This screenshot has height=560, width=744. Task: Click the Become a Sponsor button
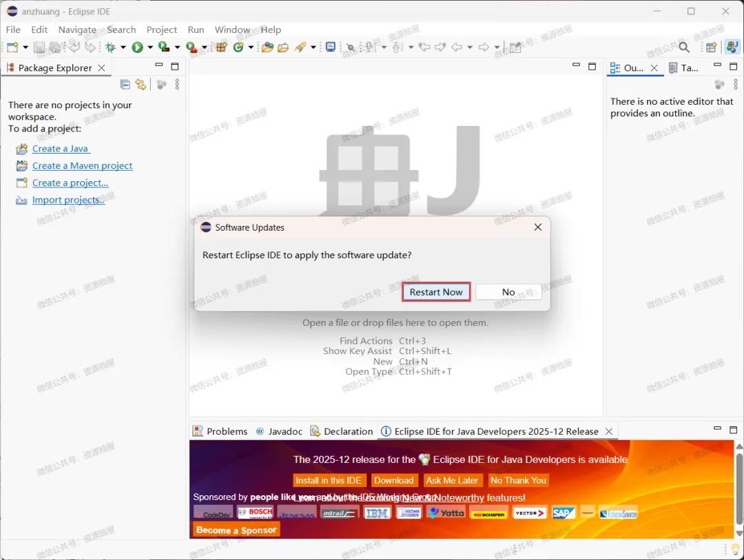[x=236, y=530]
